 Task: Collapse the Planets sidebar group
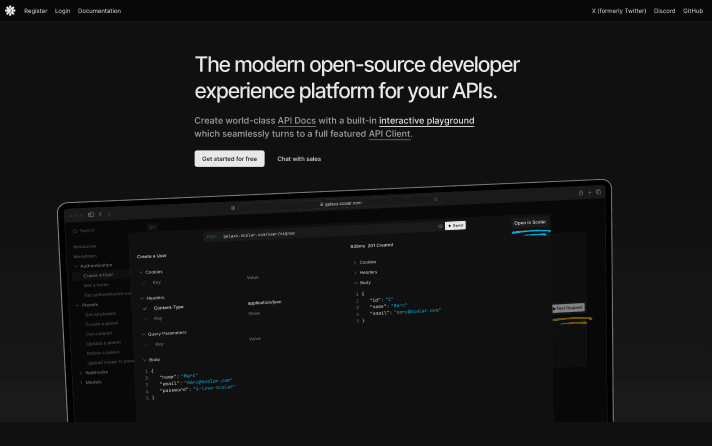87,305
